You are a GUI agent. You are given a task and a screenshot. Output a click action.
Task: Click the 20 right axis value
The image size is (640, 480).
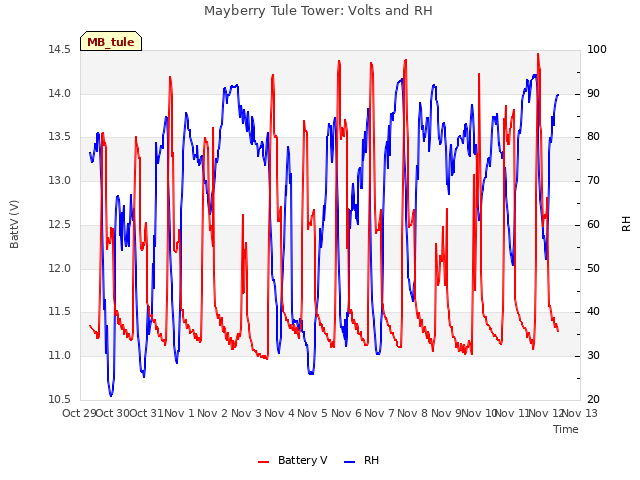(x=593, y=400)
